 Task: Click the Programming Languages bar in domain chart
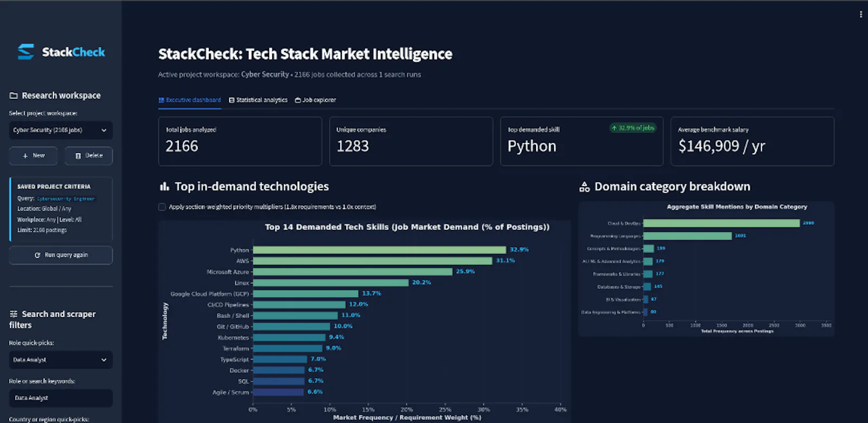687,236
